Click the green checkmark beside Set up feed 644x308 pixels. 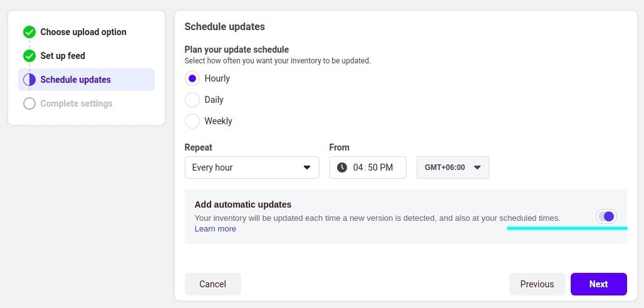tap(29, 56)
